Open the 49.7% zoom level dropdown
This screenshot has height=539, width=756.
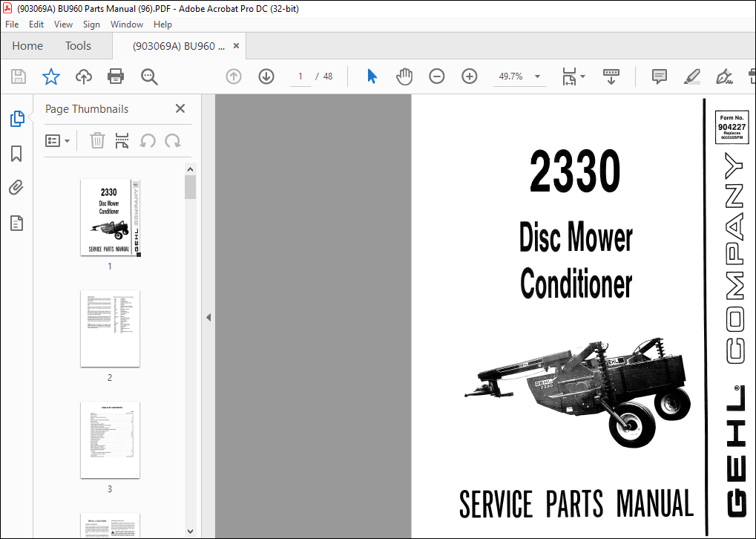[538, 76]
